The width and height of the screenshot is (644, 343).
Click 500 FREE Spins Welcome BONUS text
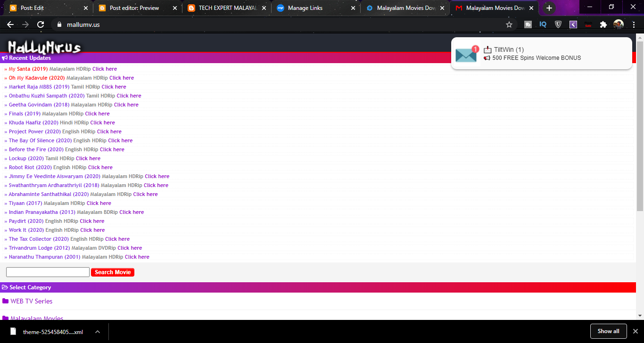537,58
